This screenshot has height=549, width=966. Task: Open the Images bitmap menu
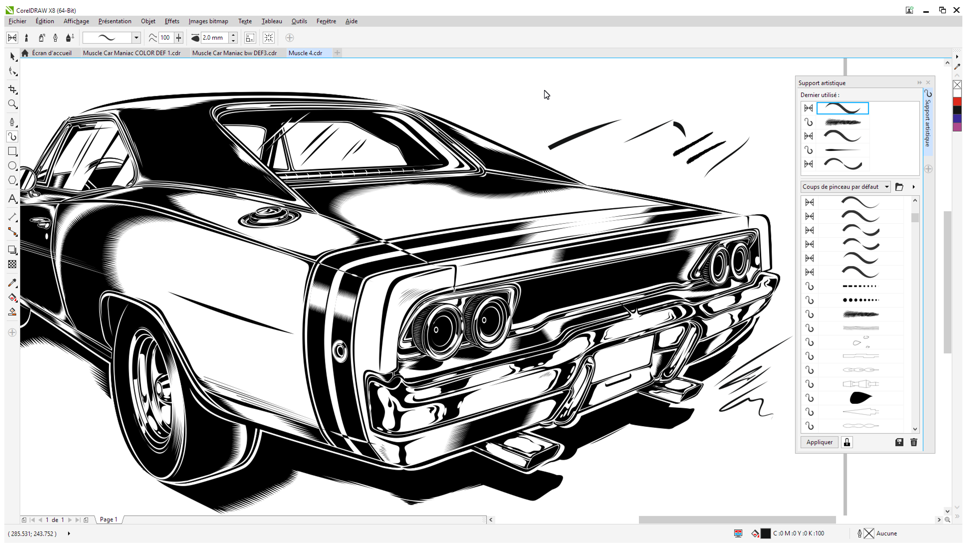tap(208, 21)
